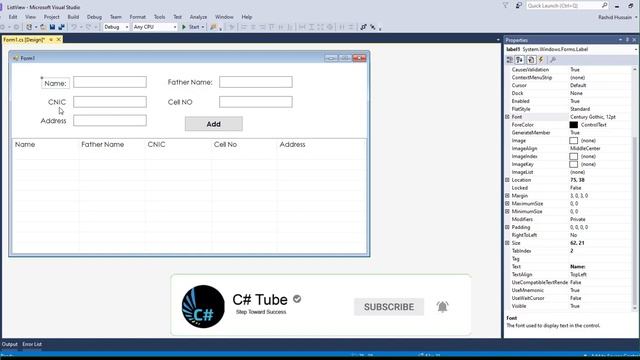Image resolution: width=640 pixels, height=360 pixels.
Task: Click the Open File toolbar icon
Action: [x=43, y=27]
